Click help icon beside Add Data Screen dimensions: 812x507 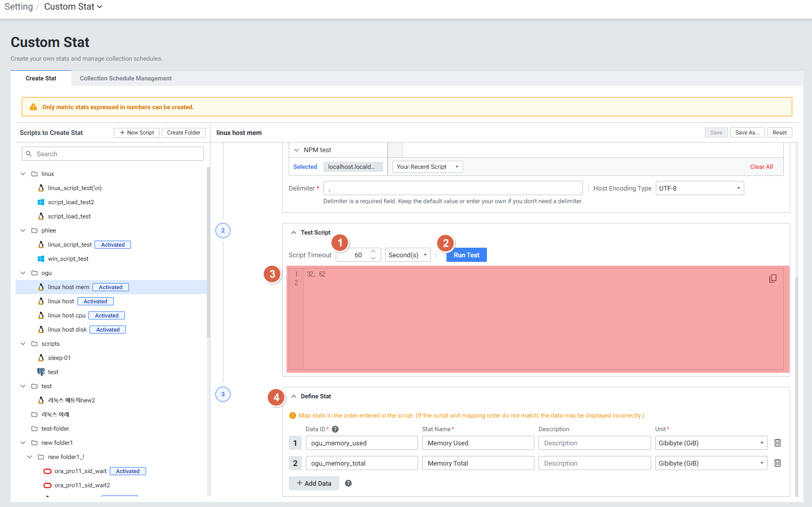[x=348, y=483]
